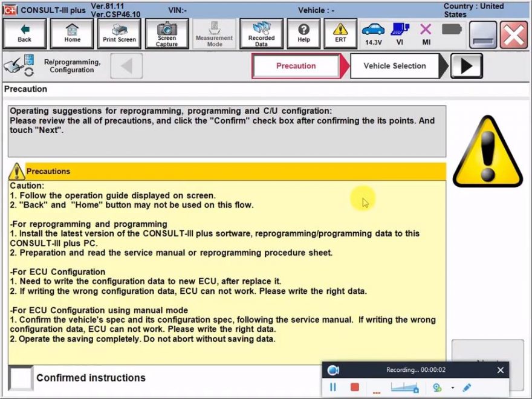Click the recorder camera logo icon
The width and height of the screenshot is (532, 399).
pos(333,370)
